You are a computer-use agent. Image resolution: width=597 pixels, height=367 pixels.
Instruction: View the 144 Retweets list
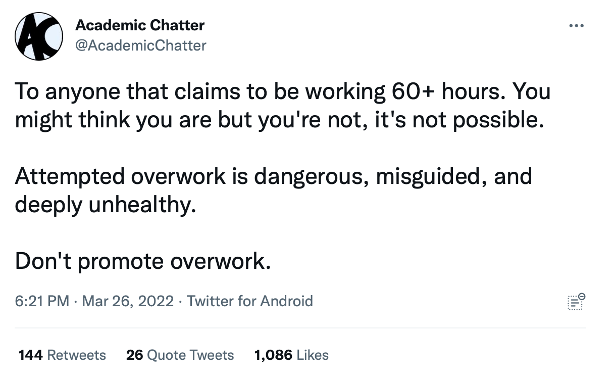(x=62, y=355)
